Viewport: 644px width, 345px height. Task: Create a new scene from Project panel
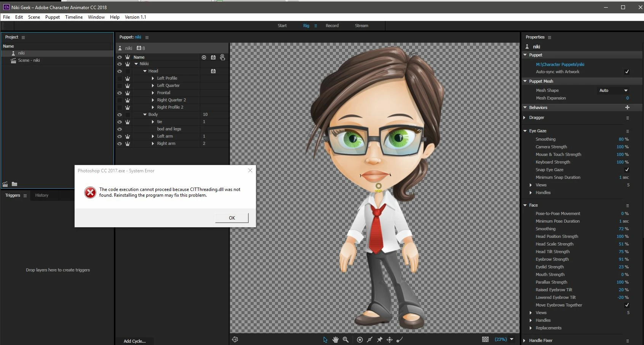pos(5,184)
